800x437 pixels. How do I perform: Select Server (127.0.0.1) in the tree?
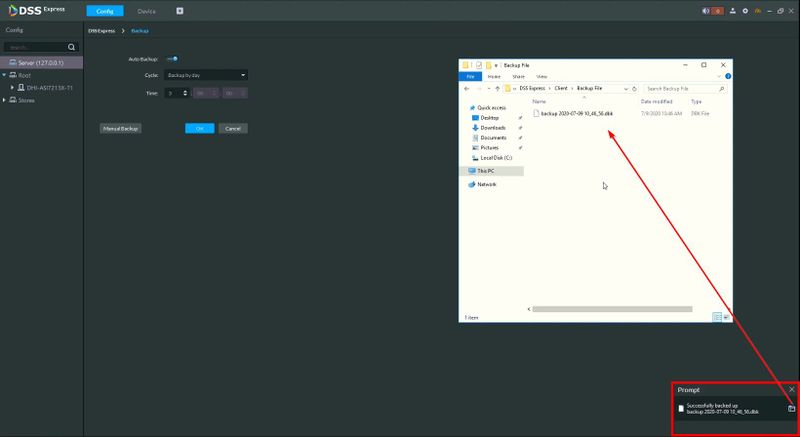(x=41, y=63)
